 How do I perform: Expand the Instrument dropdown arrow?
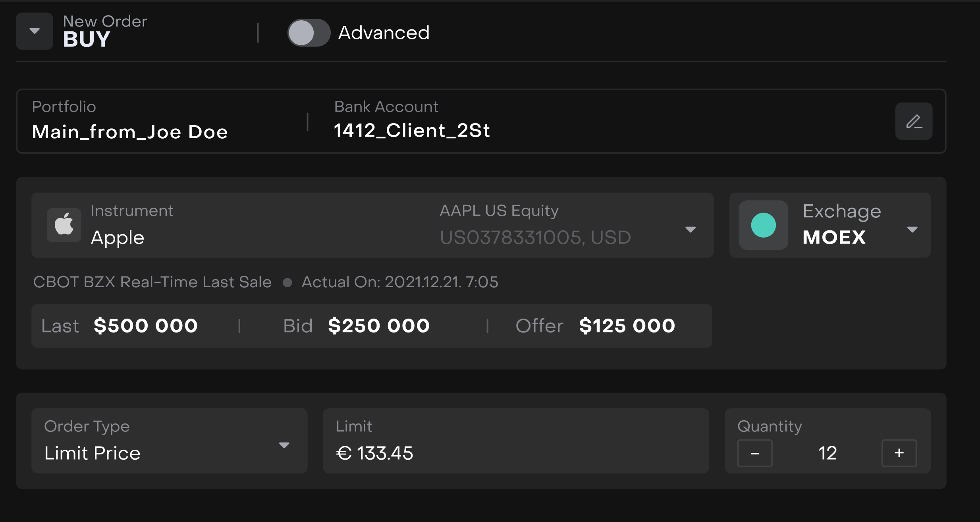(x=691, y=229)
